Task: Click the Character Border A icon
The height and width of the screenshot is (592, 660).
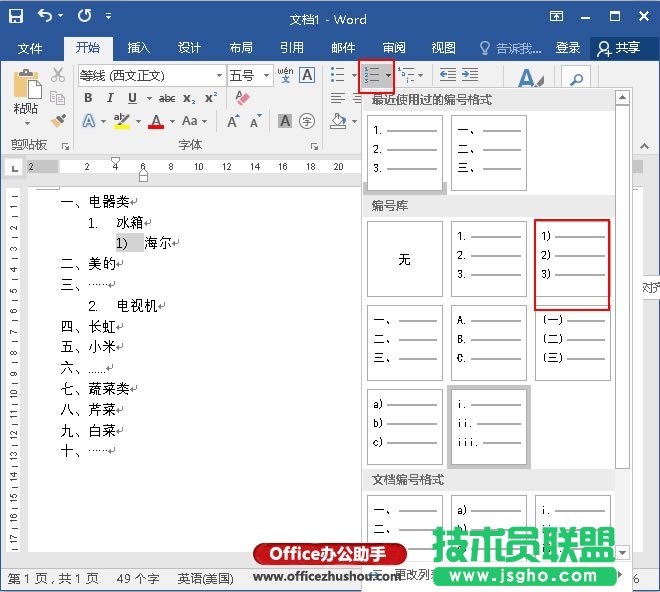Action: coord(307,75)
